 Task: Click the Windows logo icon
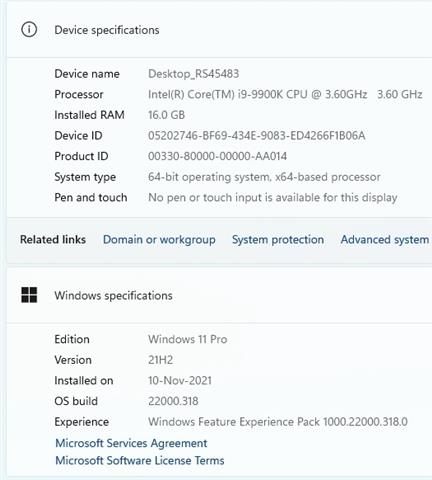click(29, 295)
